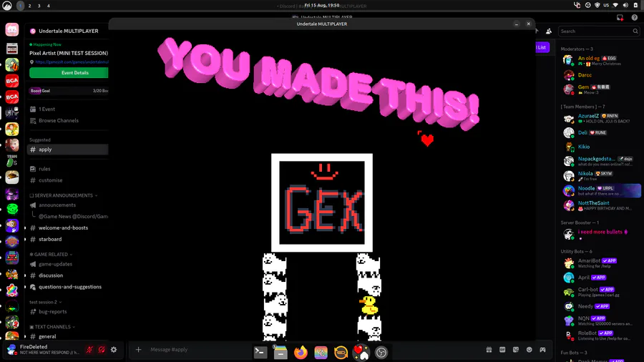Open sticker picker in message bar
644x362 pixels.
(x=516, y=350)
